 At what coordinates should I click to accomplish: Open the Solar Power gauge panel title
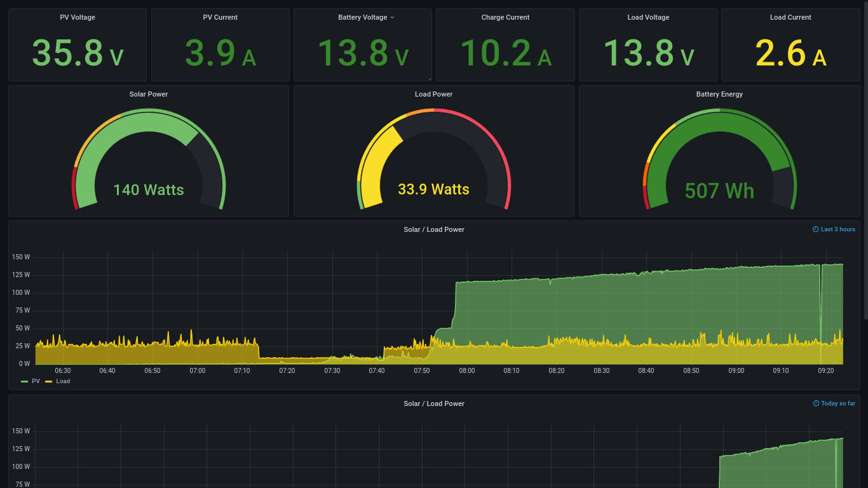coord(149,94)
